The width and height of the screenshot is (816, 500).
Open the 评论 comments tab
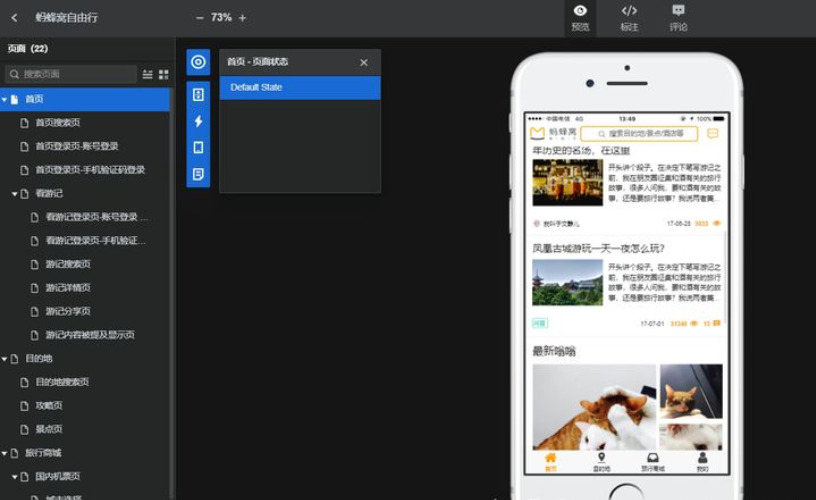[x=678, y=18]
